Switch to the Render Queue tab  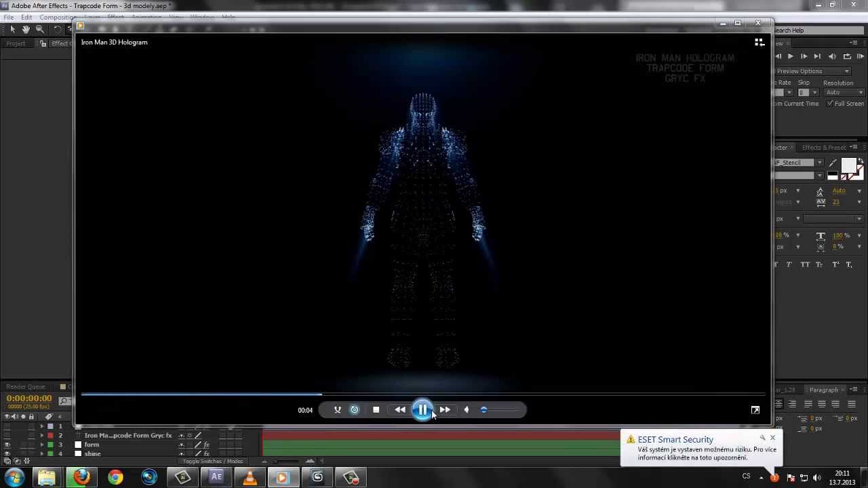(x=26, y=386)
